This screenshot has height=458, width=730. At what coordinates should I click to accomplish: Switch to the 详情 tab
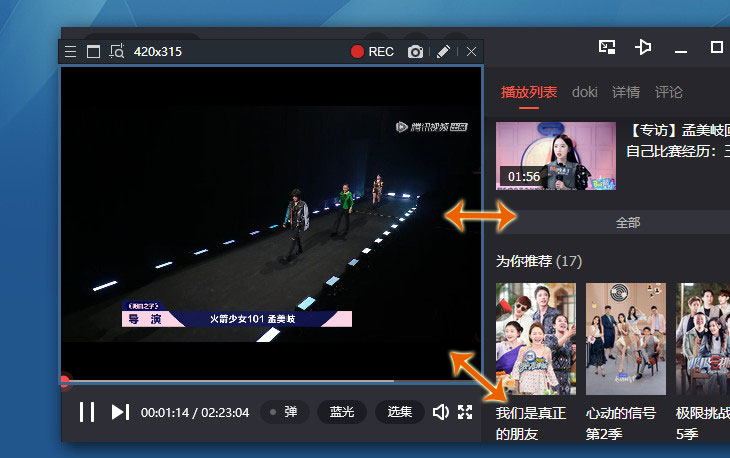coord(626,92)
